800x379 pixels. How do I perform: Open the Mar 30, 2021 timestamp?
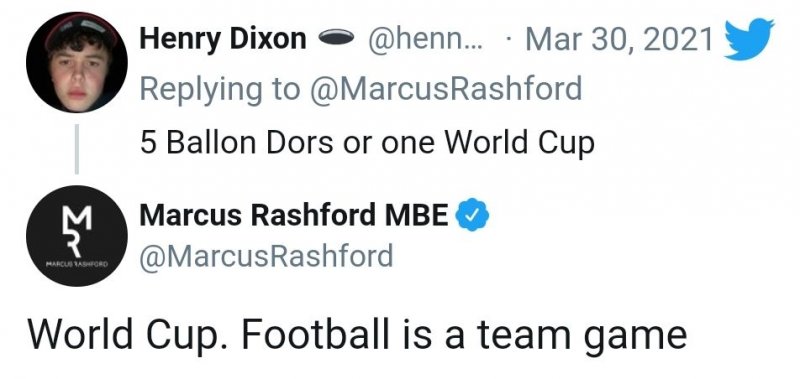tap(619, 39)
